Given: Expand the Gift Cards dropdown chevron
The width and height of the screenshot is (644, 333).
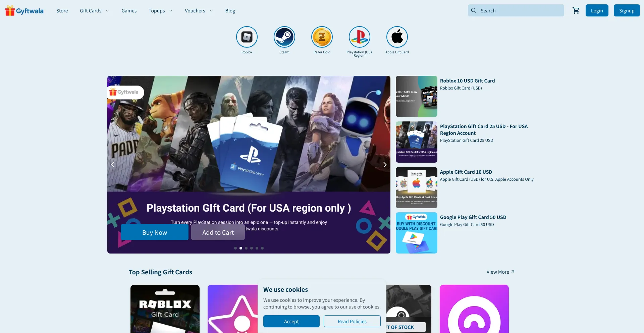Looking at the screenshot, I should (107, 11).
